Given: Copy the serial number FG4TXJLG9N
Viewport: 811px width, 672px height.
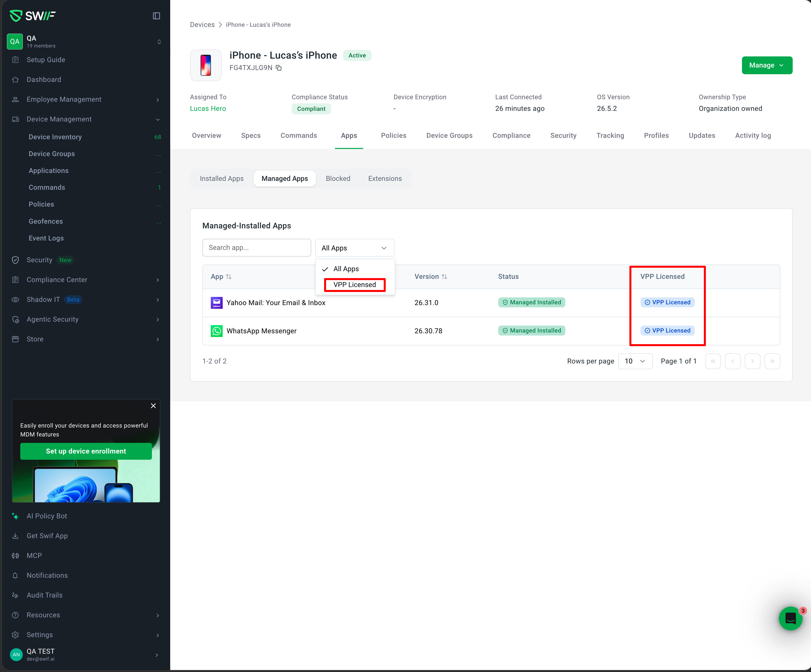Looking at the screenshot, I should tap(278, 68).
